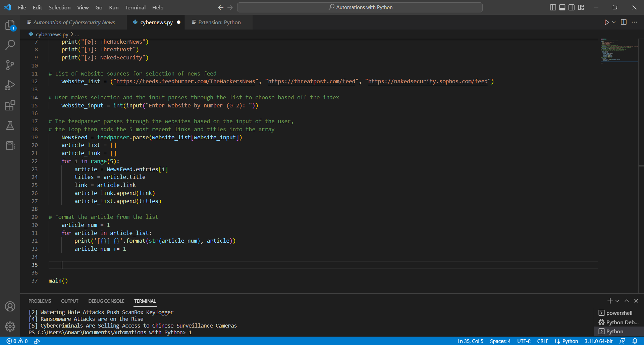Show the OUTPUT panel tab

tap(69, 301)
